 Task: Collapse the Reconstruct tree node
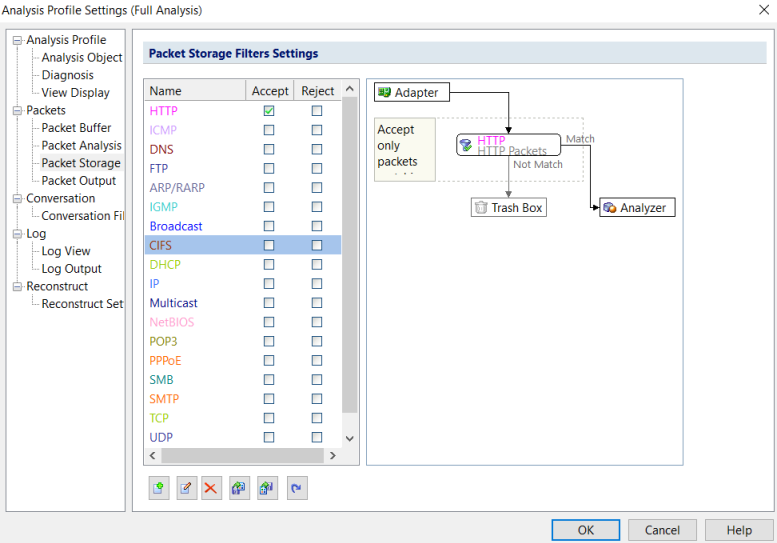17,286
